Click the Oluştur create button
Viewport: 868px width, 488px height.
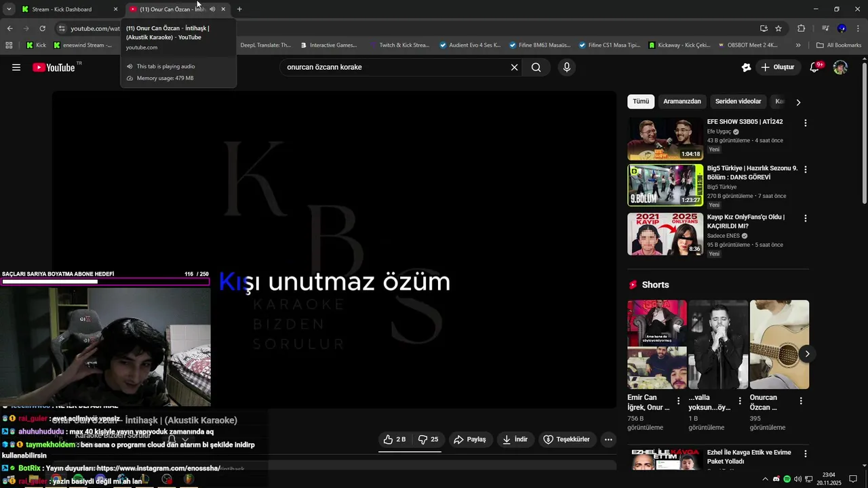(x=777, y=67)
